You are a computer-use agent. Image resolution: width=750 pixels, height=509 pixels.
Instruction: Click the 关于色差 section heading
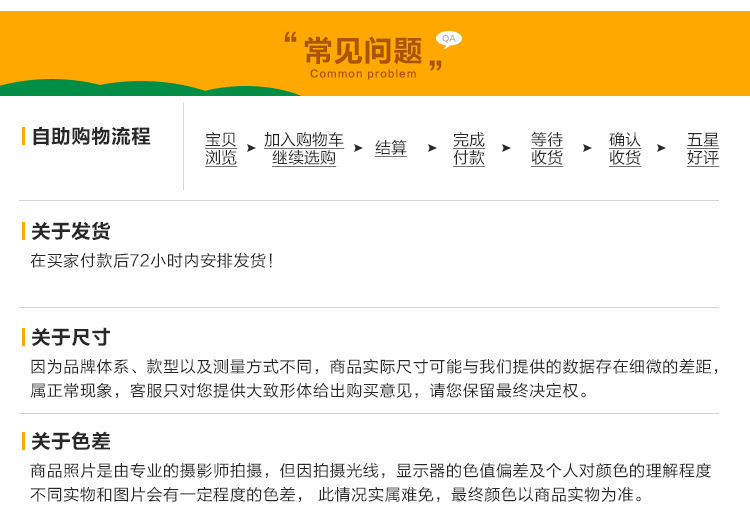pos(71,442)
